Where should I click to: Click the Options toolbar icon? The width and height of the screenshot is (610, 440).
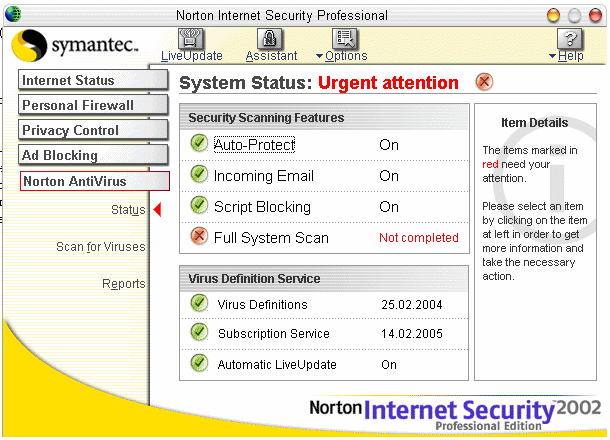[345, 39]
